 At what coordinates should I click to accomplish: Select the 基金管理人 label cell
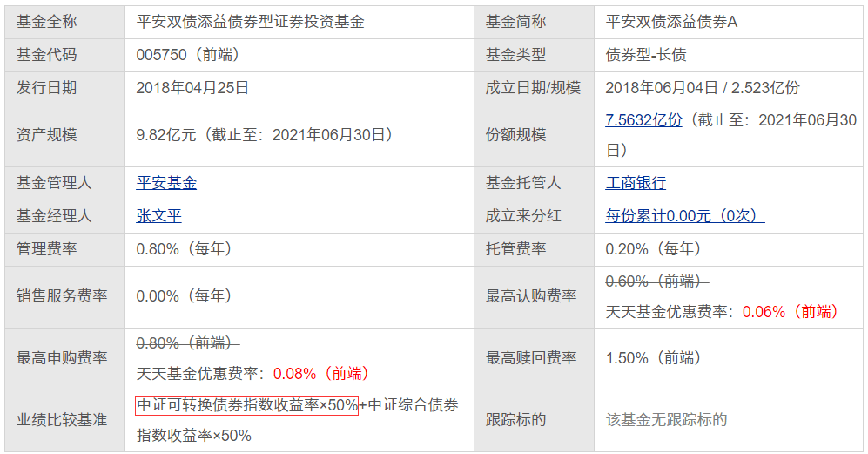pos(64,184)
